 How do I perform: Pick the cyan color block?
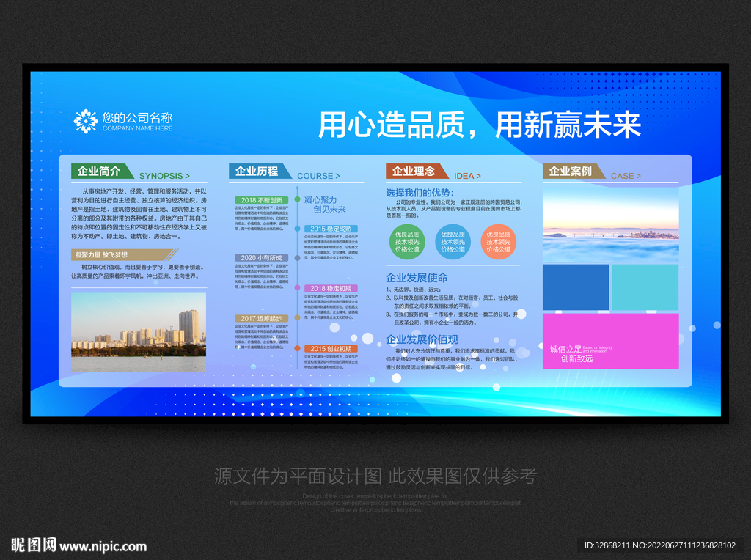click(645, 287)
